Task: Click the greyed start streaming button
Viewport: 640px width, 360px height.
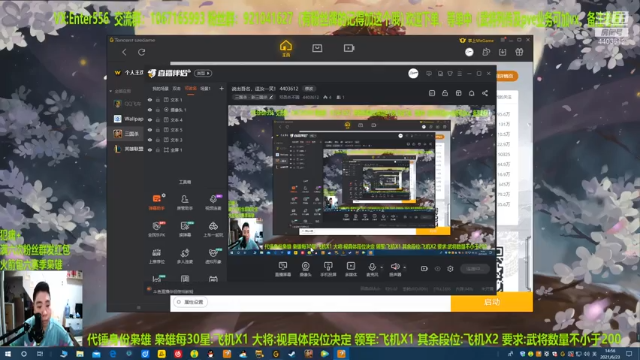Action: click(x=475, y=269)
